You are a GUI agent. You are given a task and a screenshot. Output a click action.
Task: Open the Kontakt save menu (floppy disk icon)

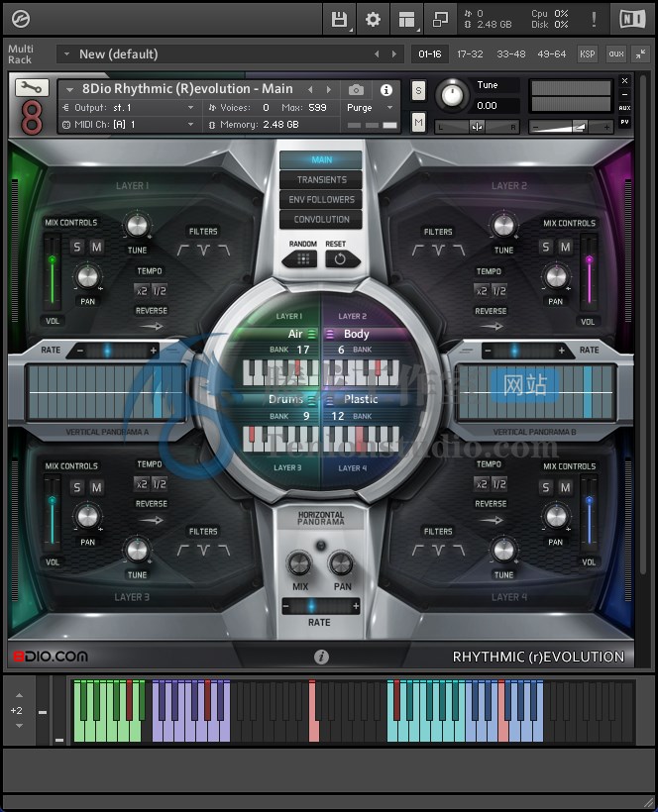tap(339, 20)
